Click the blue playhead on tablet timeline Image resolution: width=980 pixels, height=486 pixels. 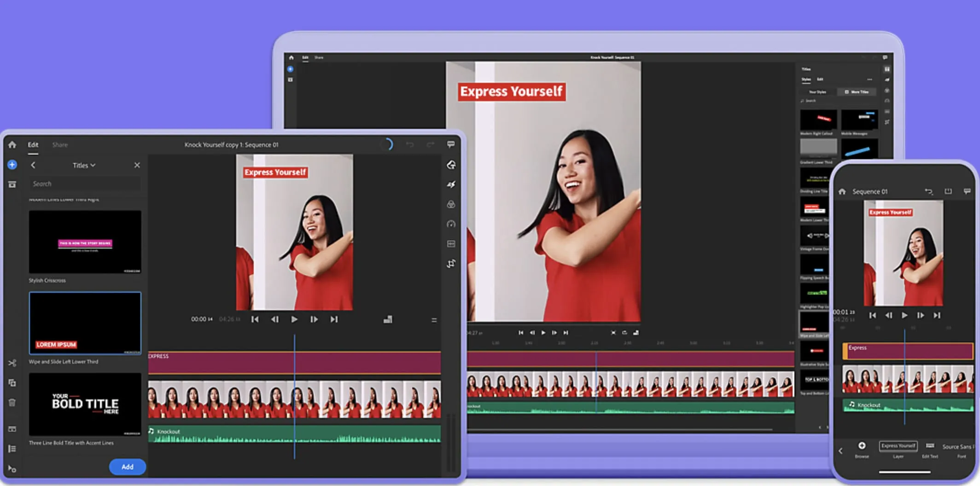click(x=295, y=396)
